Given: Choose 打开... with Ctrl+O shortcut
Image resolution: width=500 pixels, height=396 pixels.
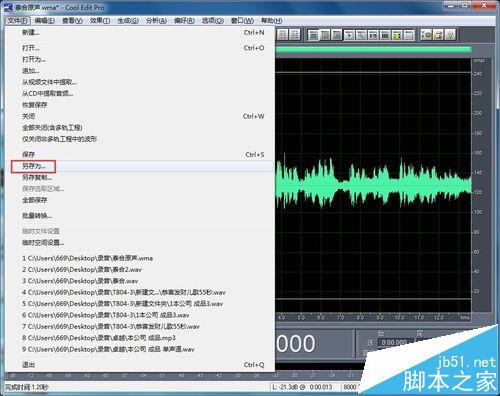Looking at the screenshot, I should pos(140,48).
